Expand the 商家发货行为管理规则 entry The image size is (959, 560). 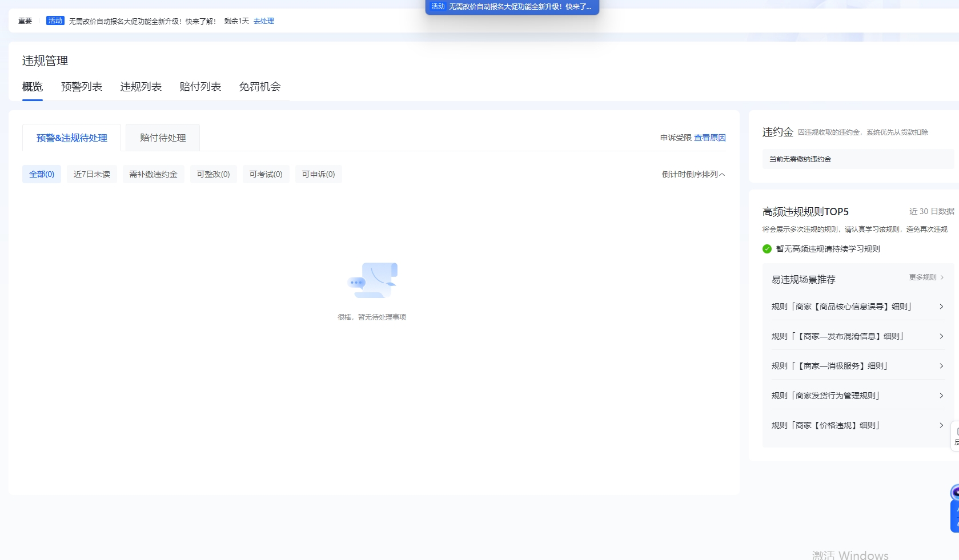pos(857,396)
